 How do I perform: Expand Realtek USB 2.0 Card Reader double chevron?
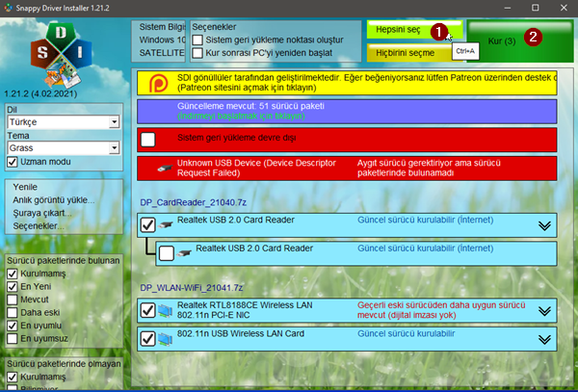click(544, 225)
